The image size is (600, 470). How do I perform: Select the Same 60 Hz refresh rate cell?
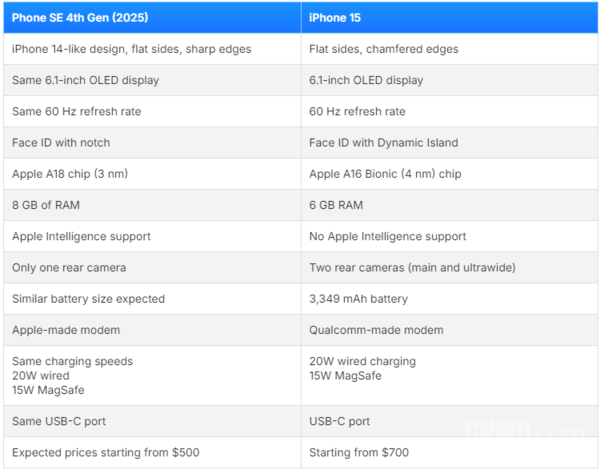(152, 111)
